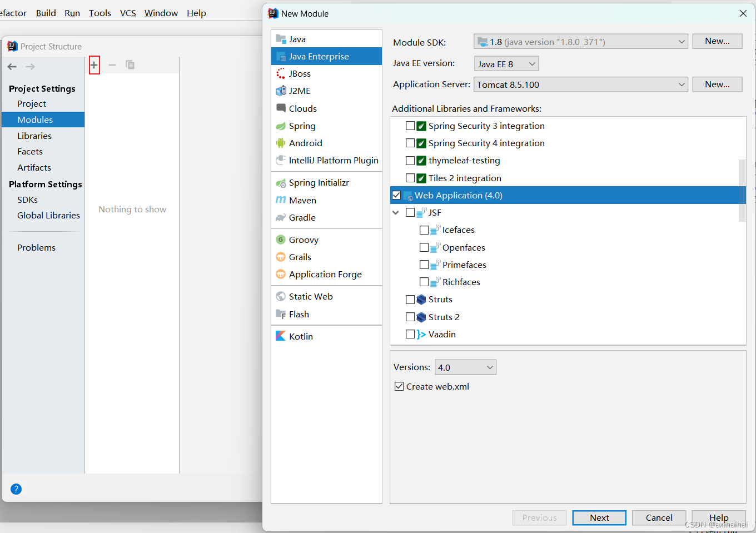Image resolution: width=756 pixels, height=533 pixels.
Task: Select the Java module type icon
Action: (x=281, y=39)
